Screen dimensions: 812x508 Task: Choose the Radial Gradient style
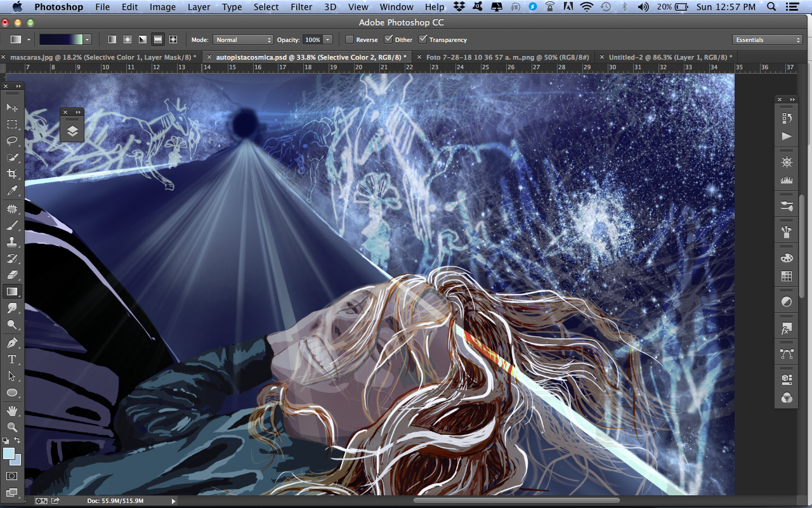click(128, 39)
